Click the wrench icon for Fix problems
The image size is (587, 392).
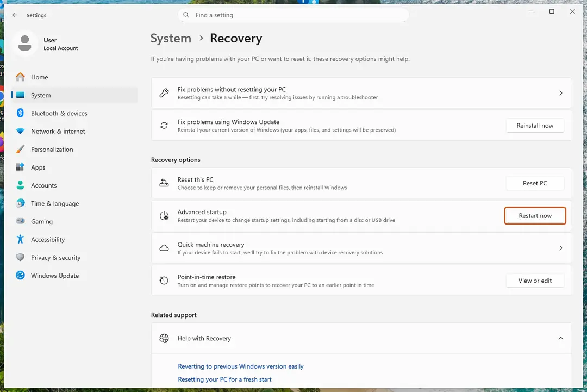click(x=164, y=93)
